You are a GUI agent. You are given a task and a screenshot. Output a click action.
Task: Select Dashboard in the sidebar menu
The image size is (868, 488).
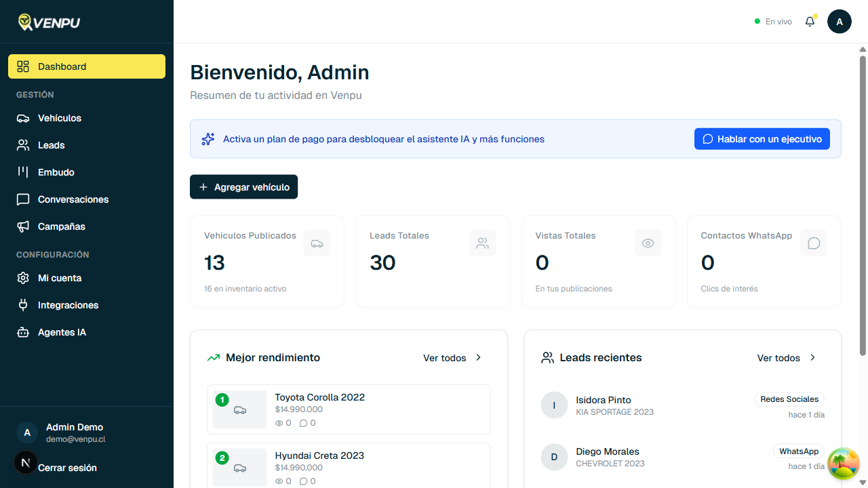pyautogui.click(x=62, y=66)
